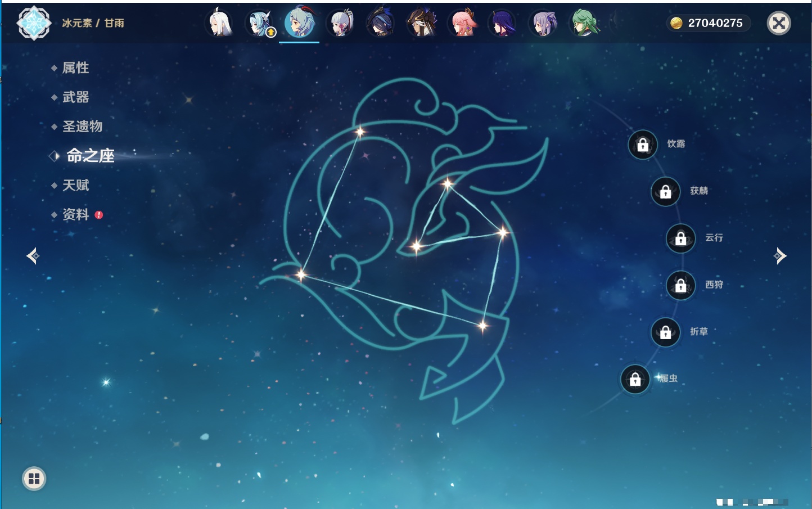Viewport: 812px width, 509px height.
Task: Open the 资料 profile page
Action: point(75,214)
